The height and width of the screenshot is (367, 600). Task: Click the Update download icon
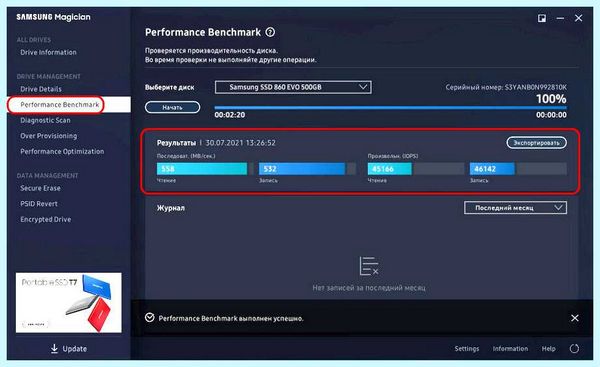[54, 348]
